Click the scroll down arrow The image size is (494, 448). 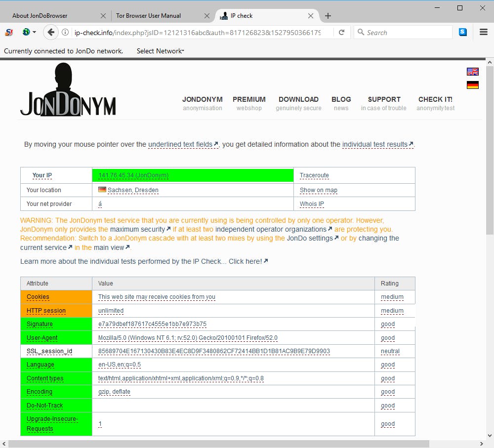[x=490, y=436]
